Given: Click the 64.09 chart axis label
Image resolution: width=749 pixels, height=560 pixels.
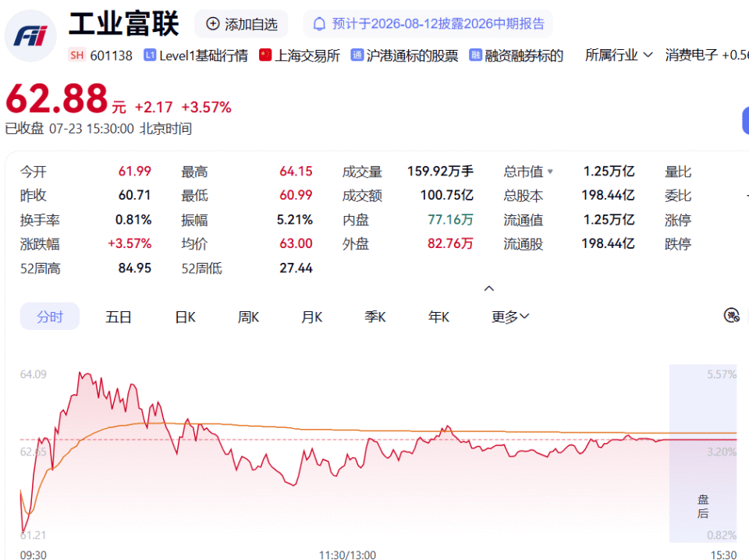Looking at the screenshot, I should click(34, 374).
